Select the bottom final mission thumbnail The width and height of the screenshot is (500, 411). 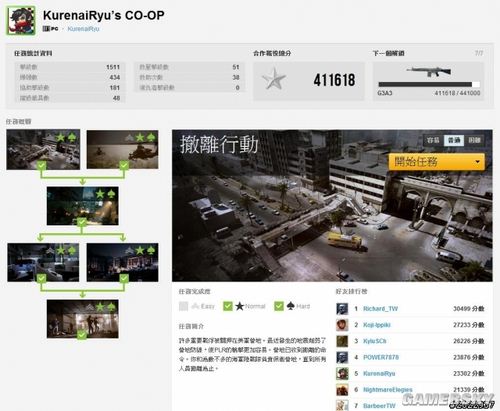[x=83, y=319]
